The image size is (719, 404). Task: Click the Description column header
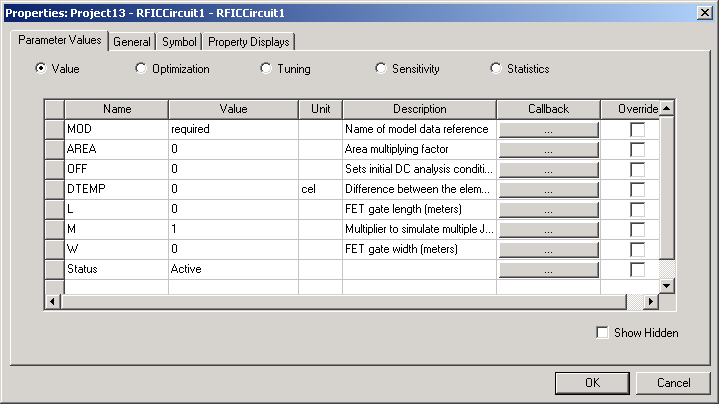tap(419, 109)
